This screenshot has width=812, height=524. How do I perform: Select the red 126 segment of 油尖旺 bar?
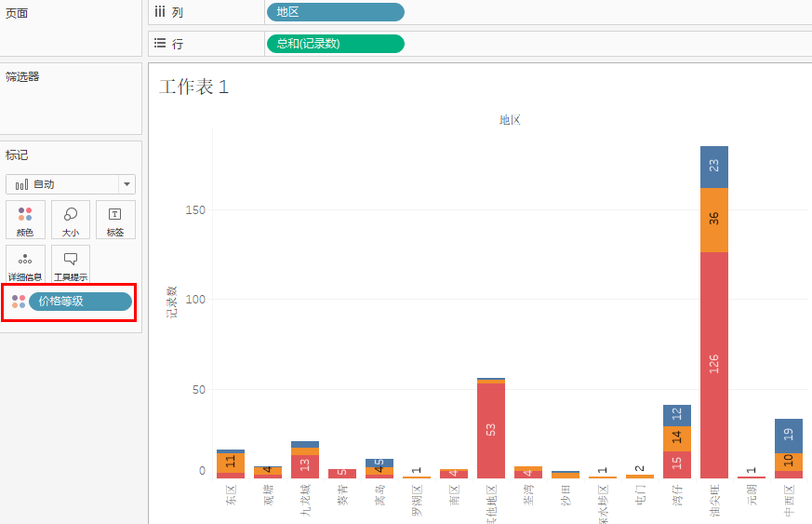(x=714, y=365)
